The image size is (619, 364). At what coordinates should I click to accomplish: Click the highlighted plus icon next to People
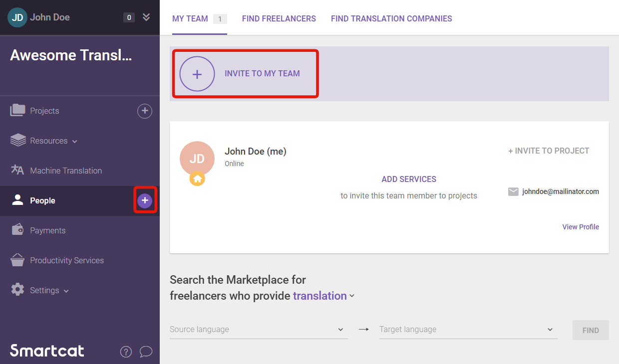[x=145, y=200]
